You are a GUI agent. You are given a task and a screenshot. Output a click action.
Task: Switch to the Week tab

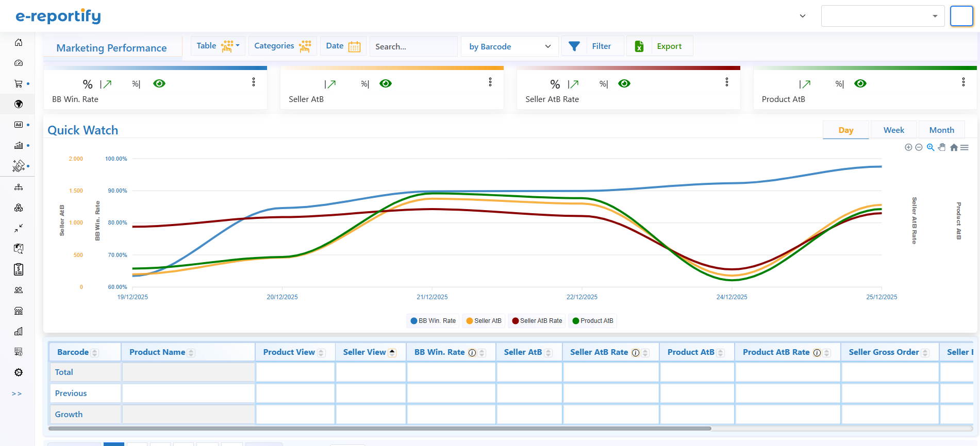click(893, 130)
